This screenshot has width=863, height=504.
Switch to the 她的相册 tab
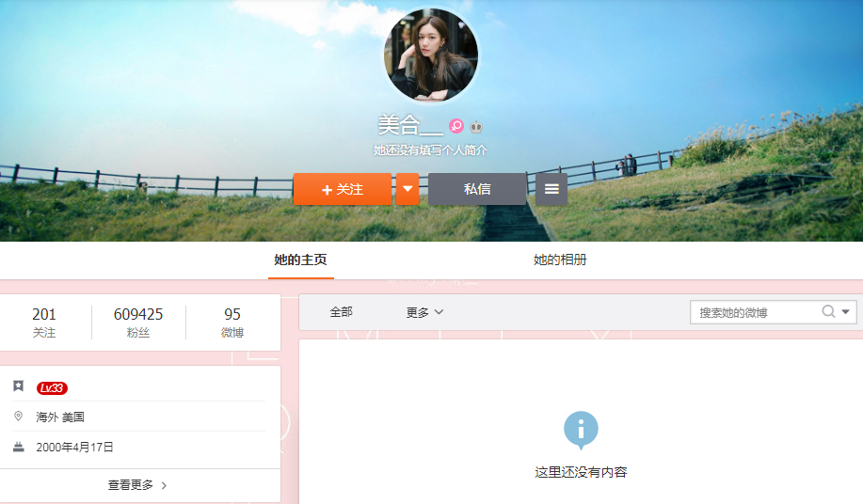click(560, 260)
